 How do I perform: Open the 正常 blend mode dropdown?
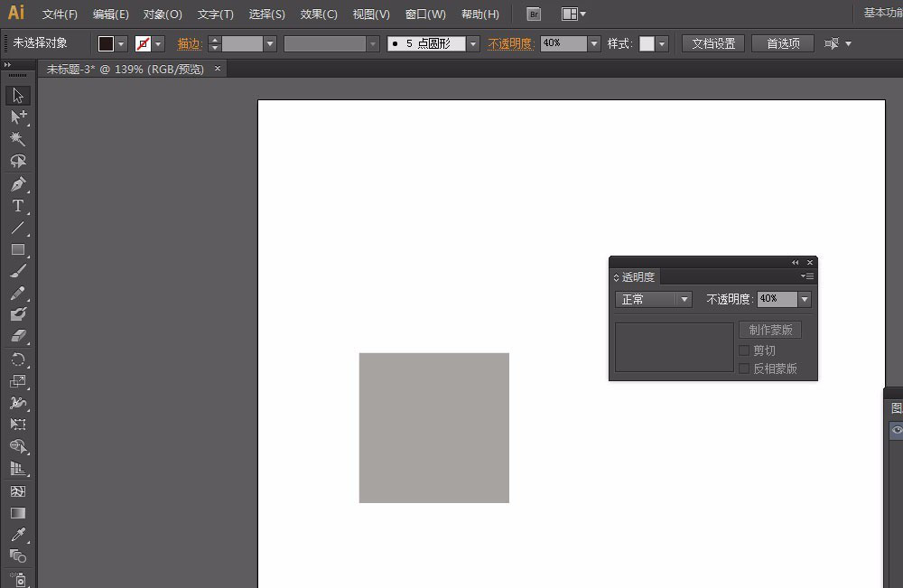(653, 300)
